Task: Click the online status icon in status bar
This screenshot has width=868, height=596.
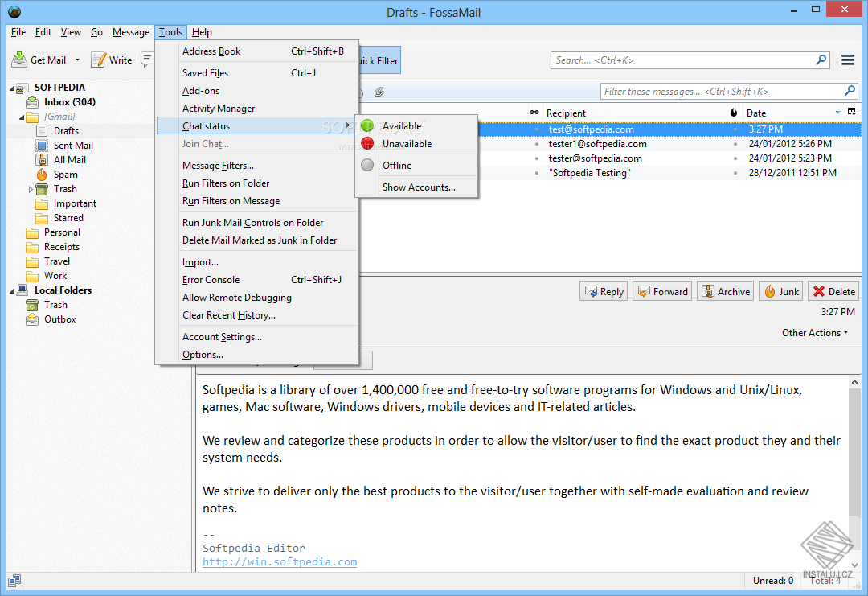Action: tap(14, 581)
